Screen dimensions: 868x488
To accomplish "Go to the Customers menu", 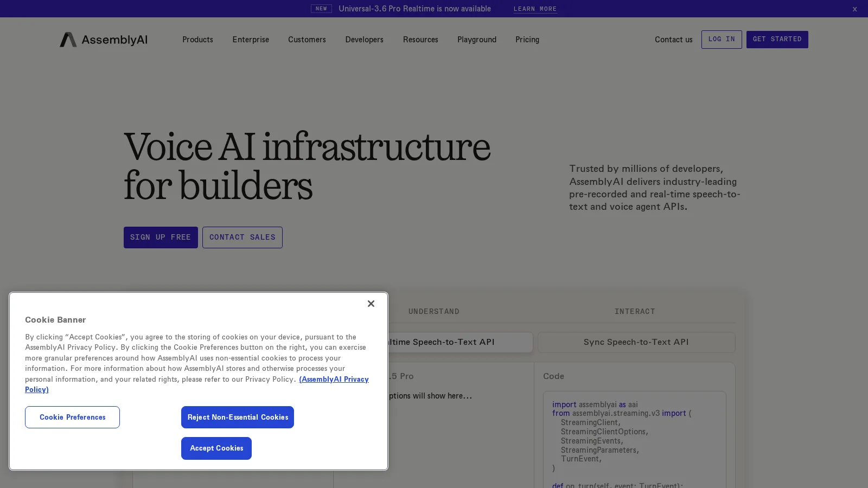I will pos(307,40).
